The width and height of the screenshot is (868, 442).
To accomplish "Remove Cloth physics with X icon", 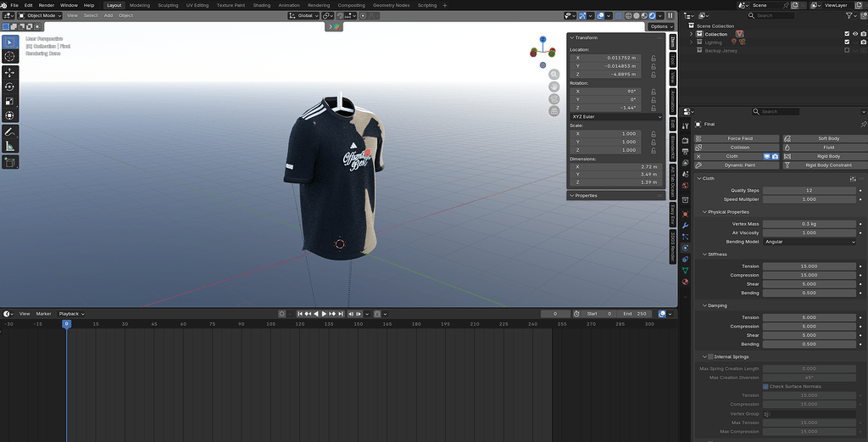I will 698,156.
